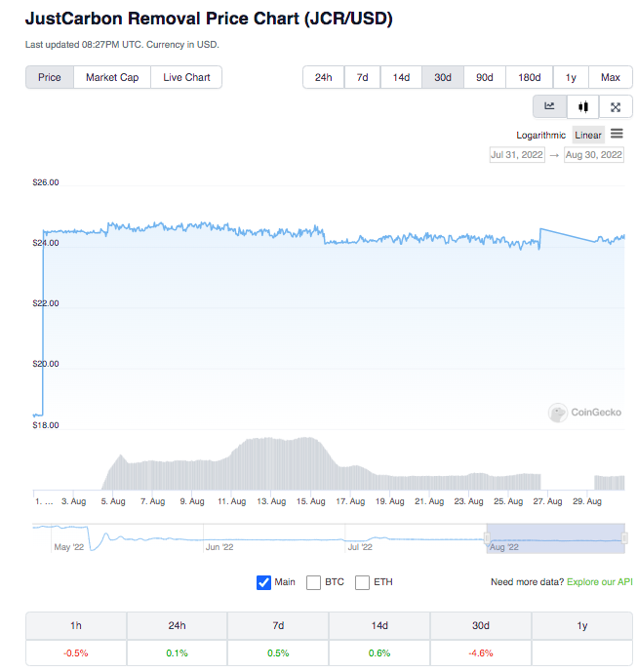Choose the 180d time range

point(530,77)
